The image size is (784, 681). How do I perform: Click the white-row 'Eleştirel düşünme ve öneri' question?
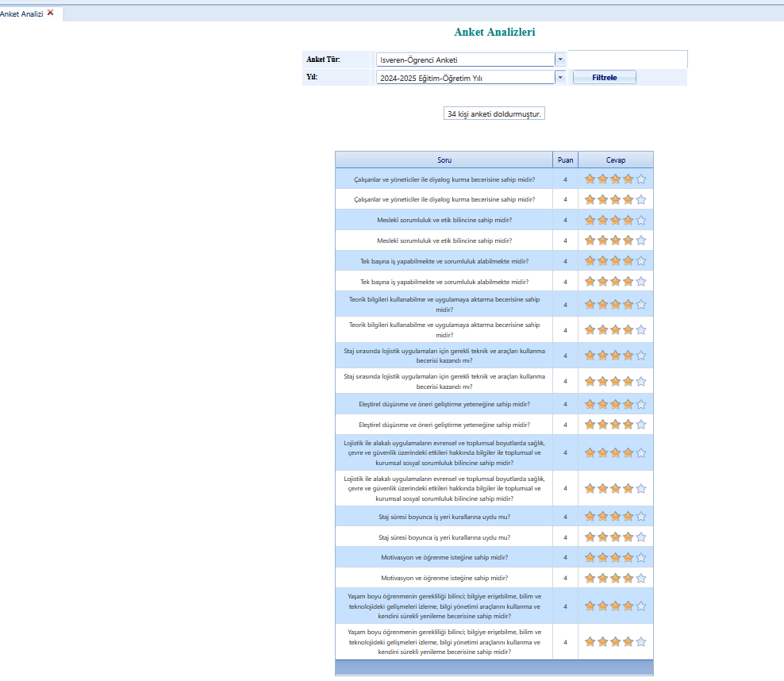click(x=444, y=425)
